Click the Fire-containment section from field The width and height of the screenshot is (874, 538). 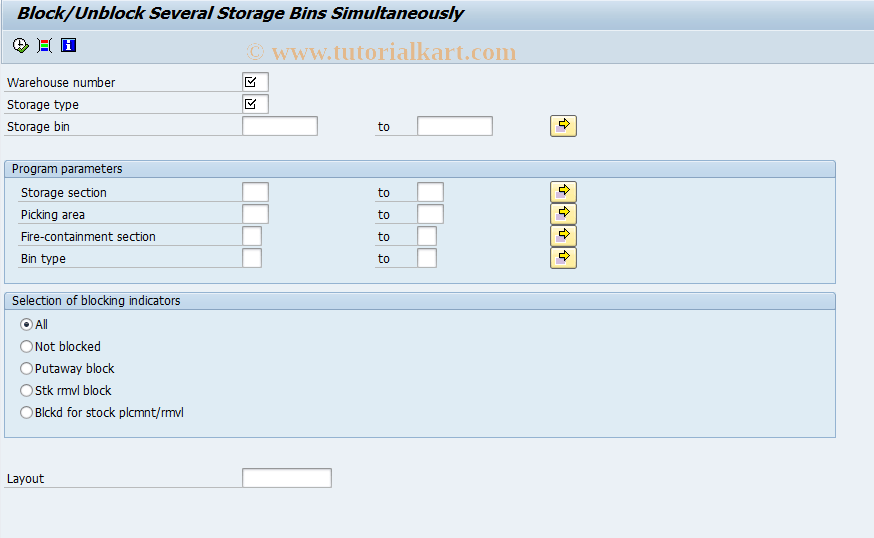252,236
